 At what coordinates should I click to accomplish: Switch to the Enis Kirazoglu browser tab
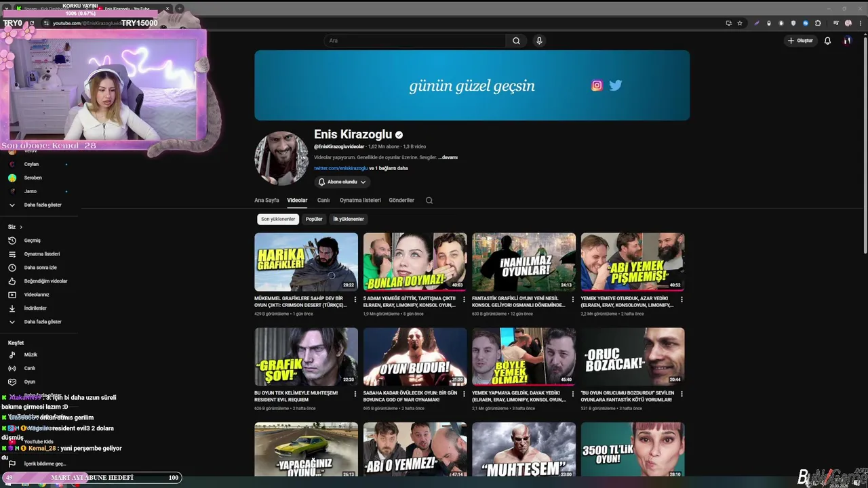(133, 9)
